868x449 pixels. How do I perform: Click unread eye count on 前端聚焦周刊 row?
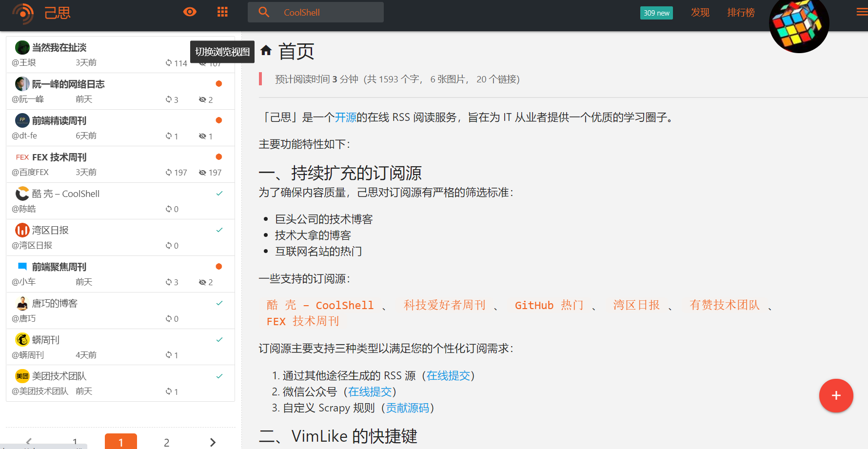coord(206,282)
